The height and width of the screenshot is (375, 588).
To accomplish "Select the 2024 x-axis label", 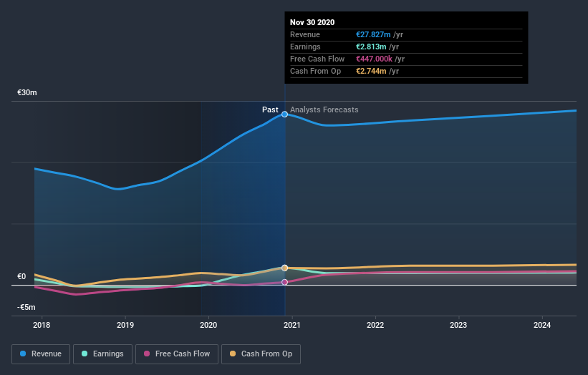I will point(542,325).
